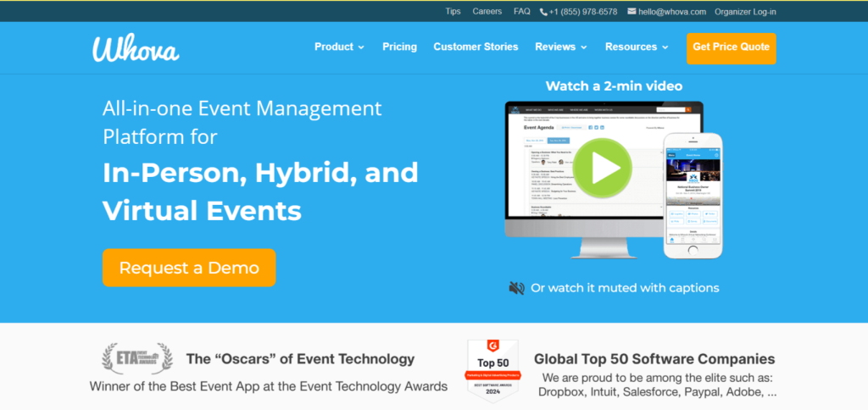The width and height of the screenshot is (868, 410).
Task: Expand the Reviews dropdown chevron
Action: 583,47
